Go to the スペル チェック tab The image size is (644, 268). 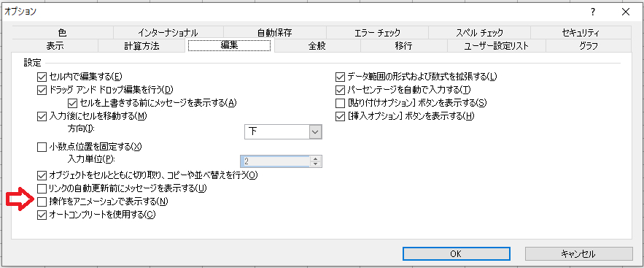point(479,32)
